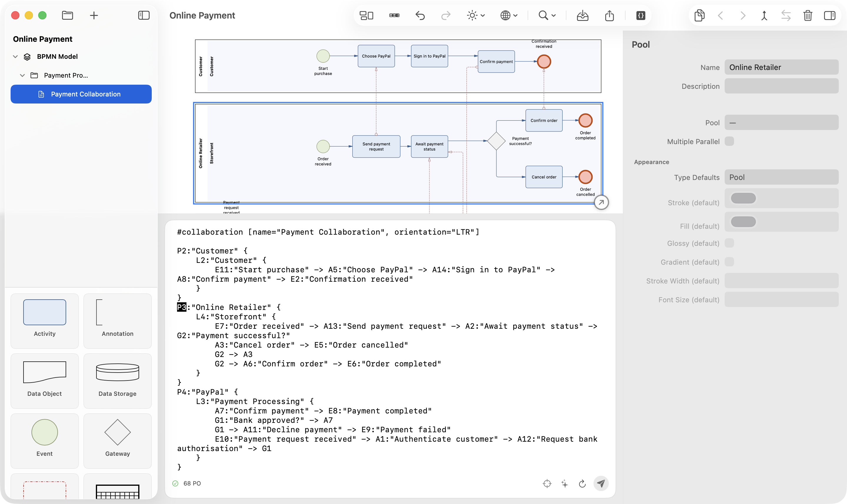Screen dimensions: 847x504
Task: Open the folder icon in the sidebar header
Action: pos(67,15)
